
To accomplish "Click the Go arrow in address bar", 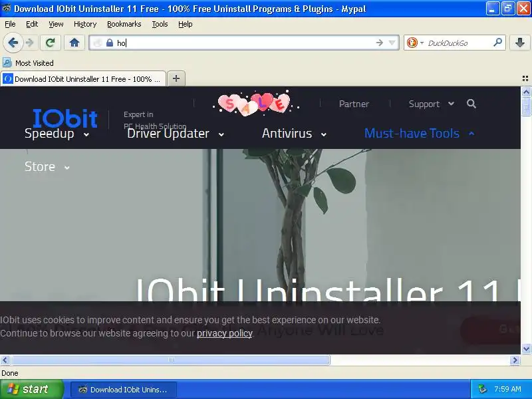I will click(x=379, y=43).
